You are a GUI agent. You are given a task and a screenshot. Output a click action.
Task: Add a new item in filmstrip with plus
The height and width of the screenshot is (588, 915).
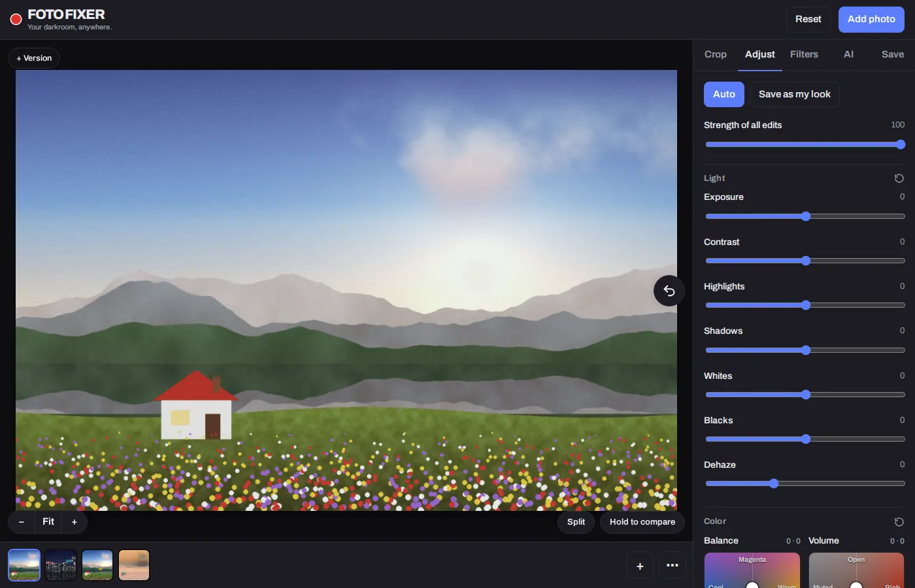(640, 566)
